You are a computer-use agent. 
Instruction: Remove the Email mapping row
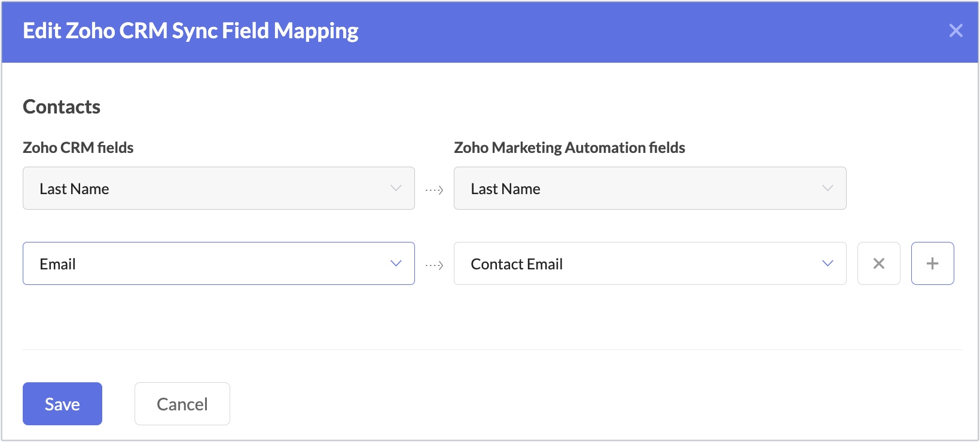[878, 263]
